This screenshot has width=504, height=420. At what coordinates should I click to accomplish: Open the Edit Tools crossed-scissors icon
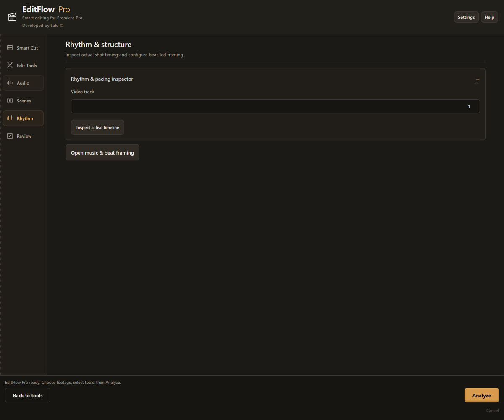click(x=10, y=66)
